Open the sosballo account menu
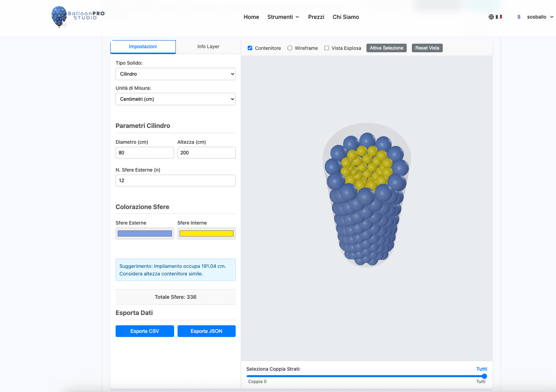The height and width of the screenshot is (392, 556). [540, 17]
